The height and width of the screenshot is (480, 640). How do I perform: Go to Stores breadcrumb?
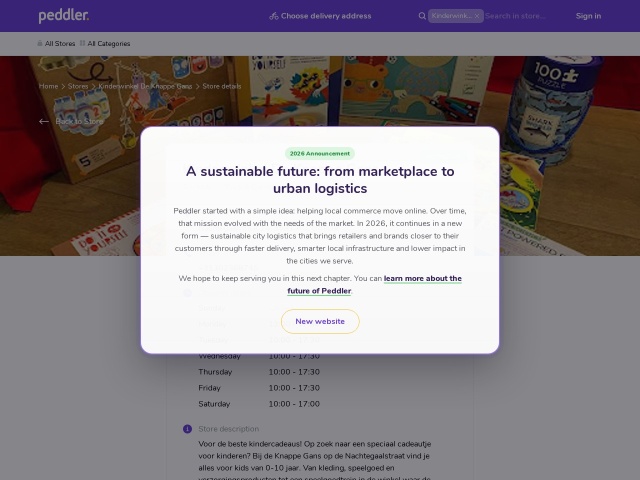78,86
